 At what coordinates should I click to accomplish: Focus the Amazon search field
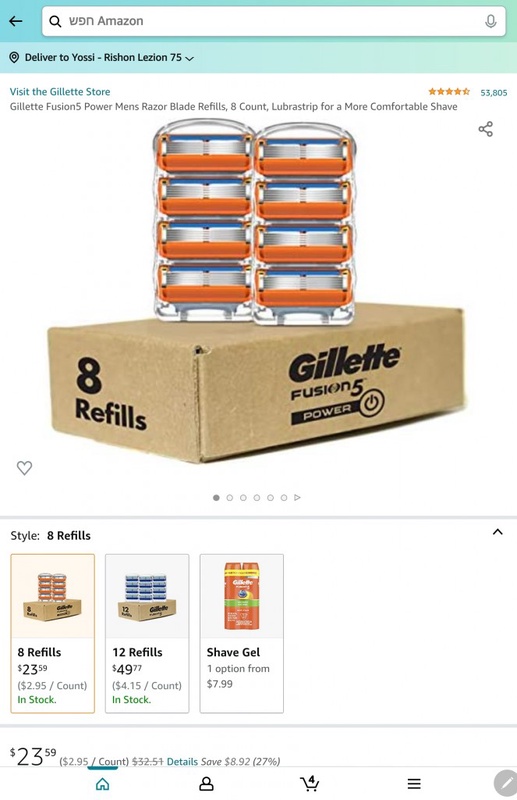tap(274, 21)
